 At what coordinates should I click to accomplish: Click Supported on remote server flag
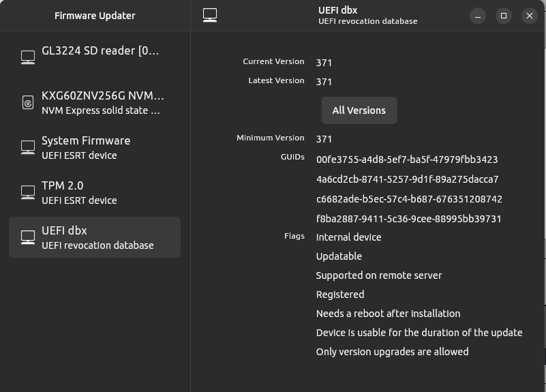click(x=379, y=275)
